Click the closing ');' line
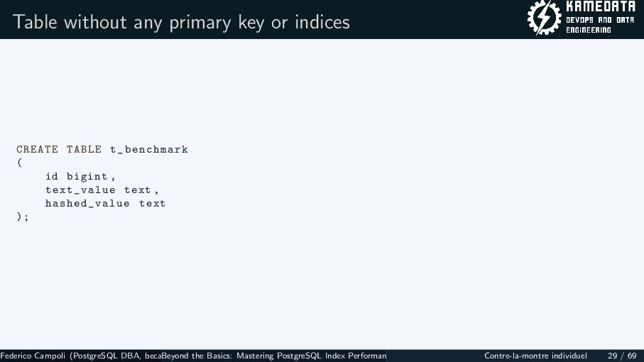 click(x=23, y=216)
